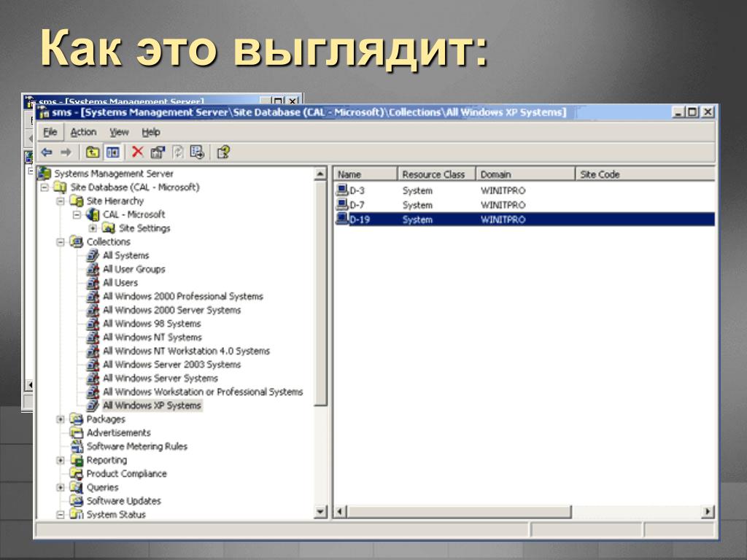Expand the Packages node

(61, 419)
